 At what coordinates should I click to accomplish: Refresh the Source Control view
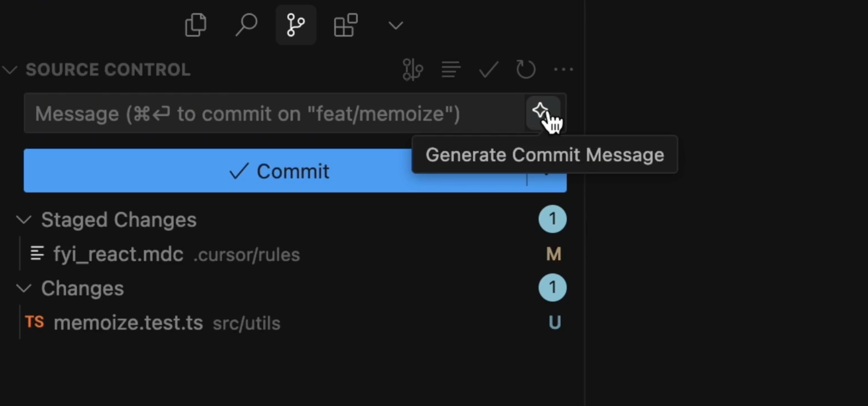526,69
